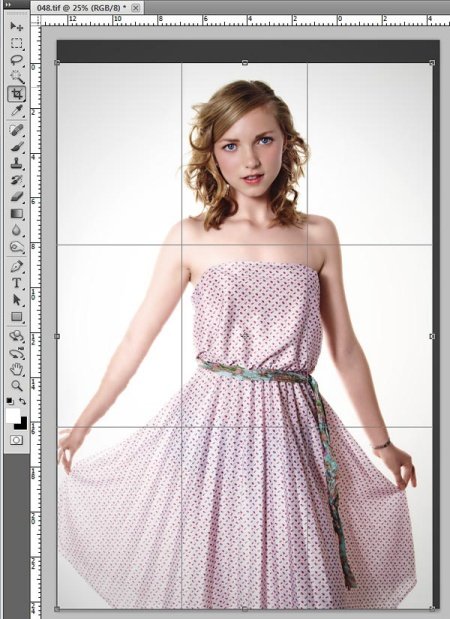Screen dimensions: 450x619
Task: Open the foreground color picker swatch
Action: click(x=13, y=415)
